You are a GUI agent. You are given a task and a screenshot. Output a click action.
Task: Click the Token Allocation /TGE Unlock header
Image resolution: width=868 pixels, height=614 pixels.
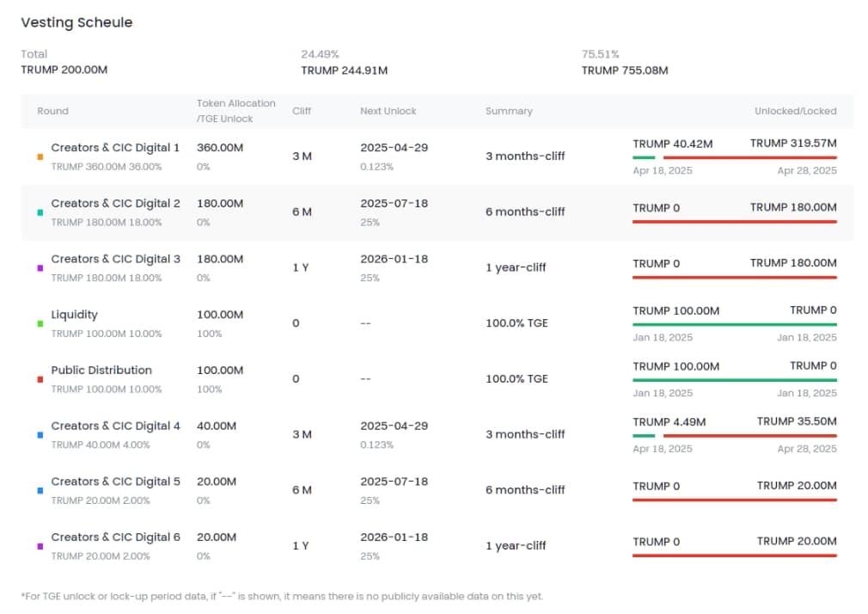236,111
